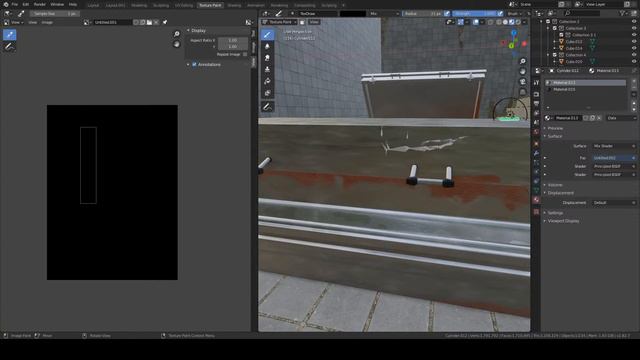Expand the Viewport Display panel
640x360 pixels.
tap(563, 221)
